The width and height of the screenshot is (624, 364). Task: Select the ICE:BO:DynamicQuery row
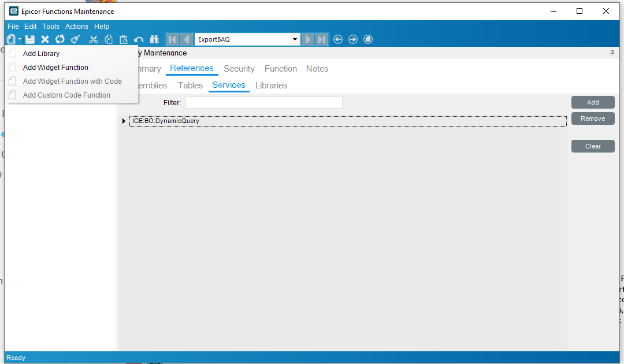point(348,121)
